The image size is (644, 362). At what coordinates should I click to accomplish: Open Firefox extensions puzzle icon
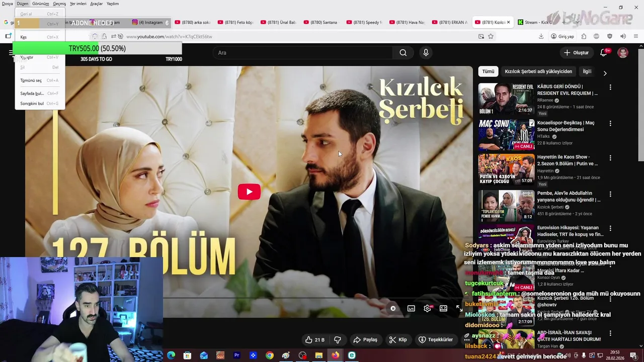click(x=584, y=36)
